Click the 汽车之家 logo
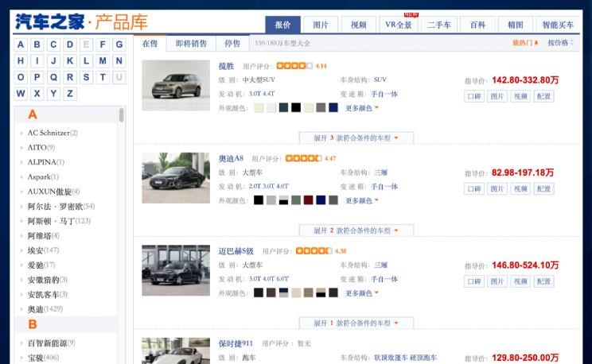 click(x=50, y=21)
